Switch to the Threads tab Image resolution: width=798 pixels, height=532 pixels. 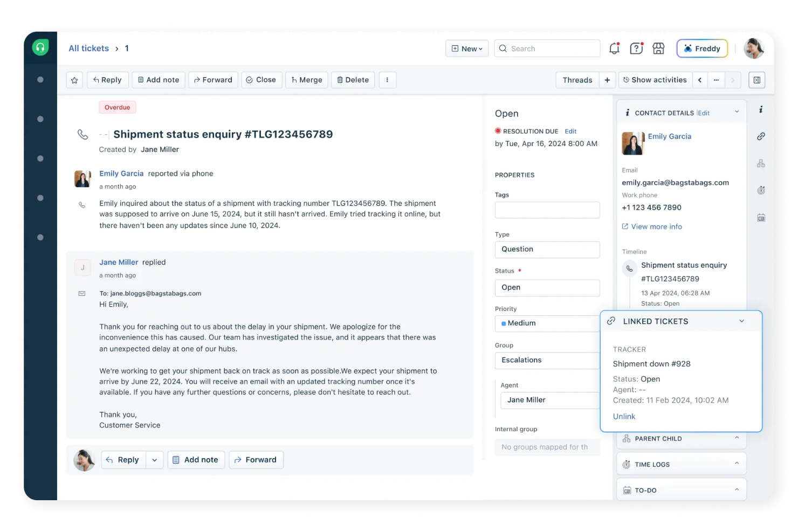tap(577, 80)
